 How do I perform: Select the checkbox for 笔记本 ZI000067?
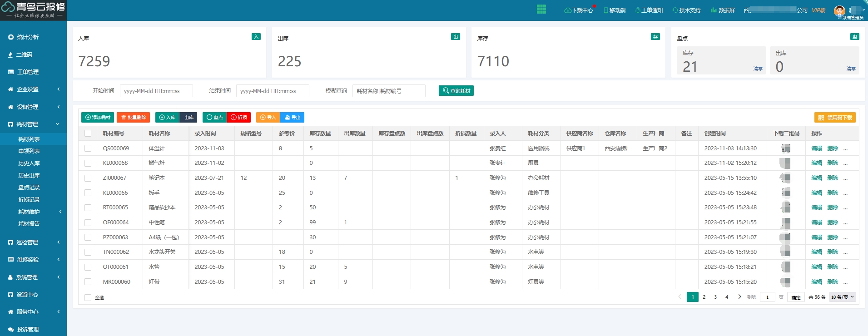pyautogui.click(x=88, y=178)
